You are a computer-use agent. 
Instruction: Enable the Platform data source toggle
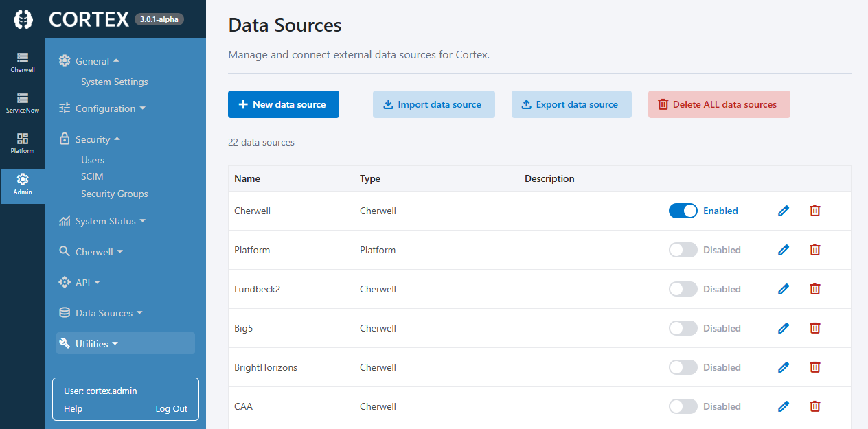[x=683, y=250]
